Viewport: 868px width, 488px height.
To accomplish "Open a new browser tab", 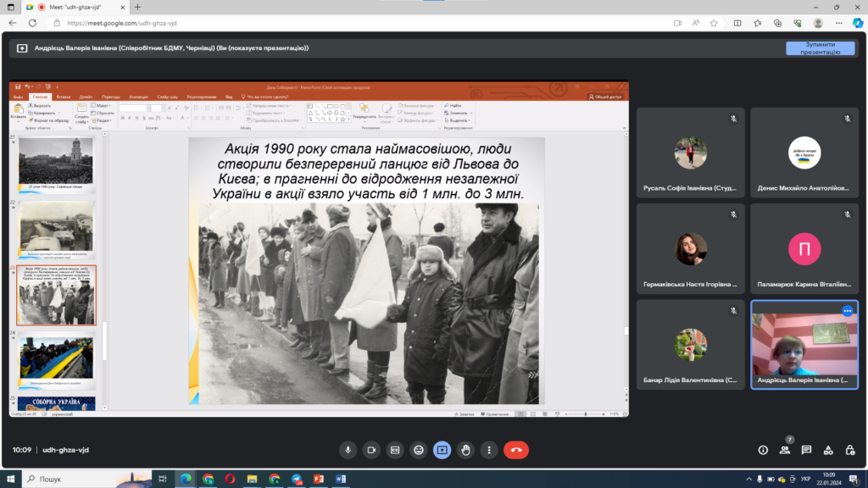I will (x=138, y=7).
